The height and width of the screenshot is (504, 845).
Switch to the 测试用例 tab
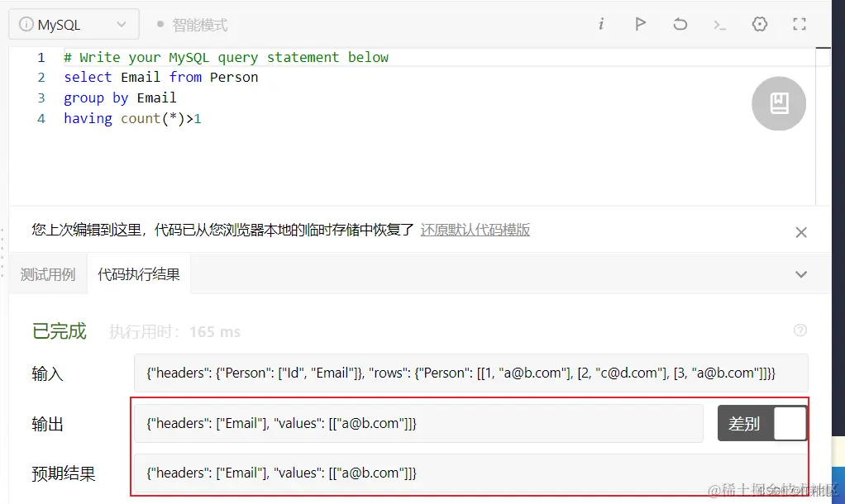click(48, 274)
